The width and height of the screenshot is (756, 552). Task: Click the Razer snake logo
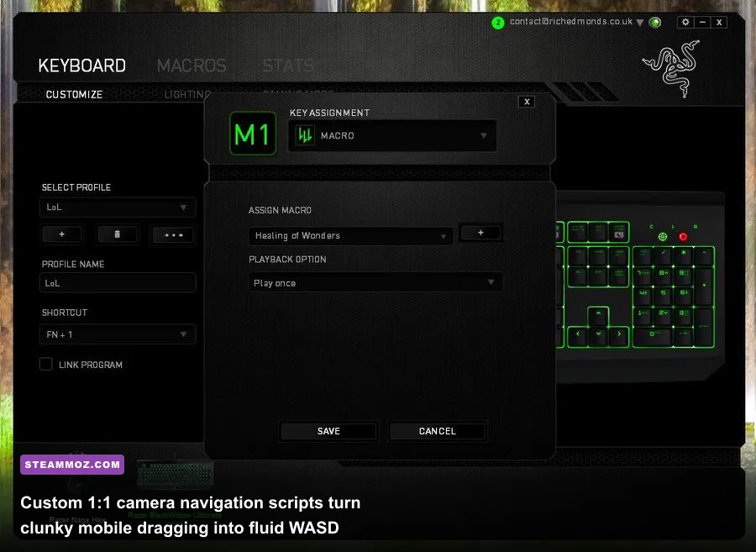[x=672, y=67]
